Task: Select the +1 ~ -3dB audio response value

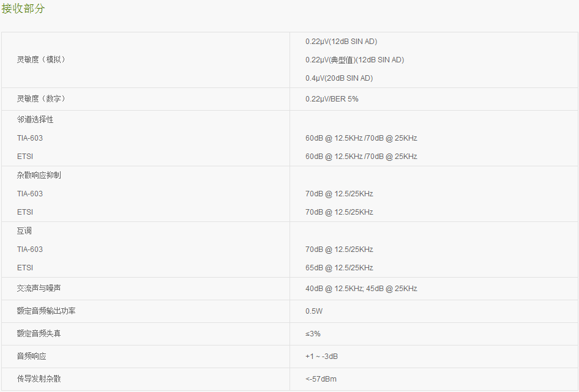Action: [x=321, y=357]
